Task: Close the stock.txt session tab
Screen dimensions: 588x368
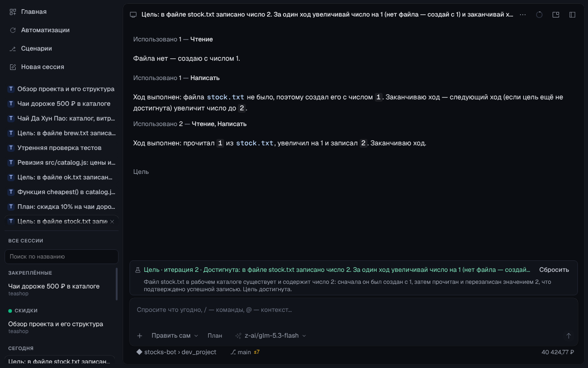Action: (x=112, y=221)
